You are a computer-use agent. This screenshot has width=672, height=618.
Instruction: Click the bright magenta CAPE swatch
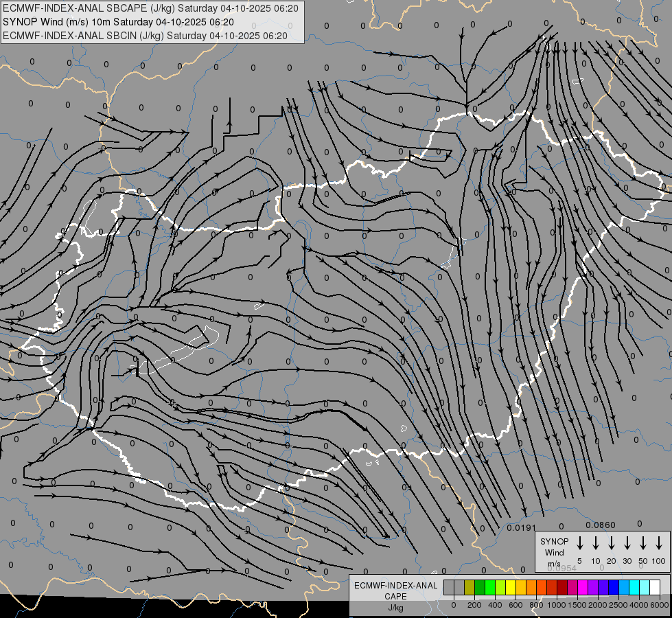(583, 587)
